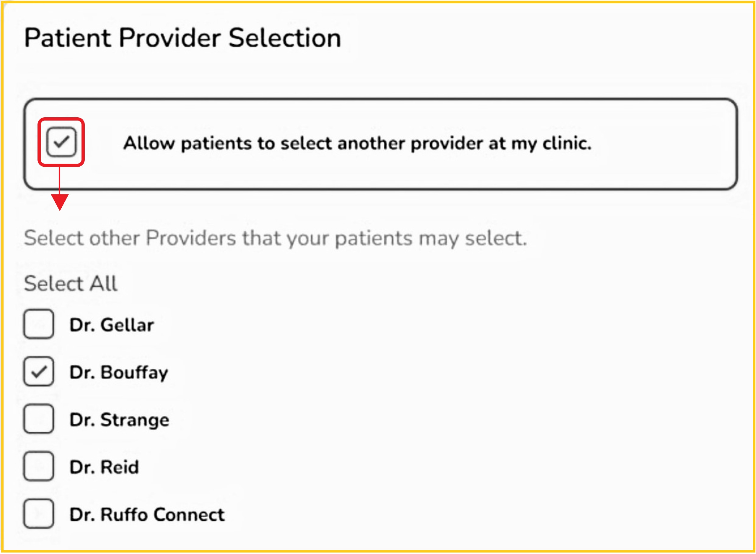756x554 pixels.
Task: Click the Dr. Reid name label
Action: 104,467
